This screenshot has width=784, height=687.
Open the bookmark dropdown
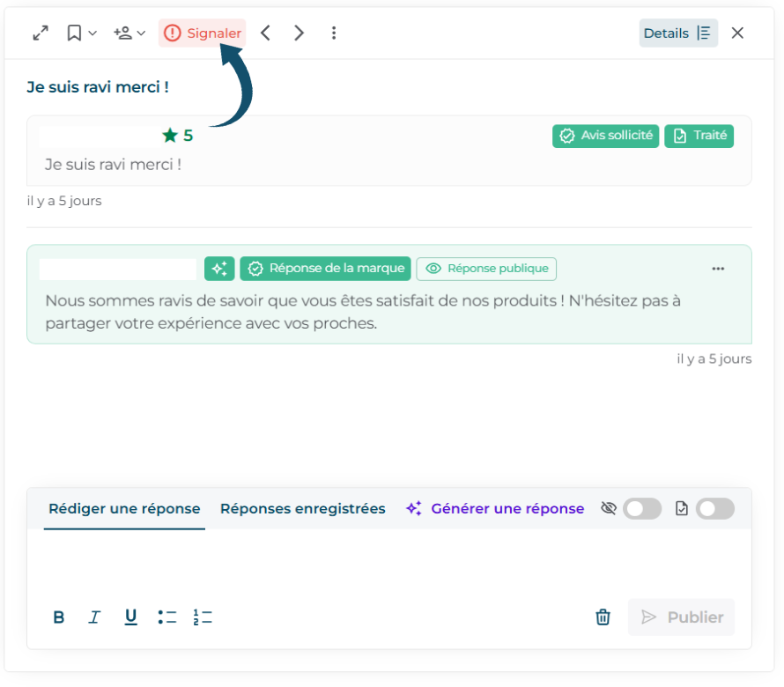pos(81,33)
